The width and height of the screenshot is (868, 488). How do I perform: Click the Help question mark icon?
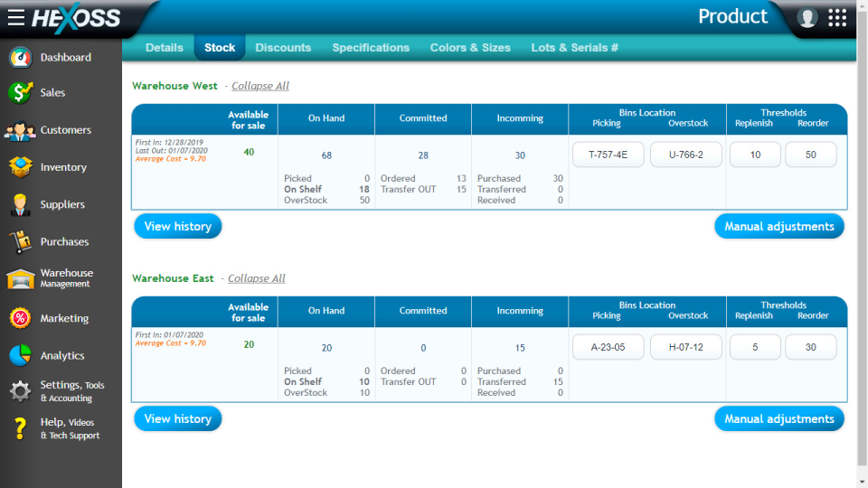[x=21, y=428]
